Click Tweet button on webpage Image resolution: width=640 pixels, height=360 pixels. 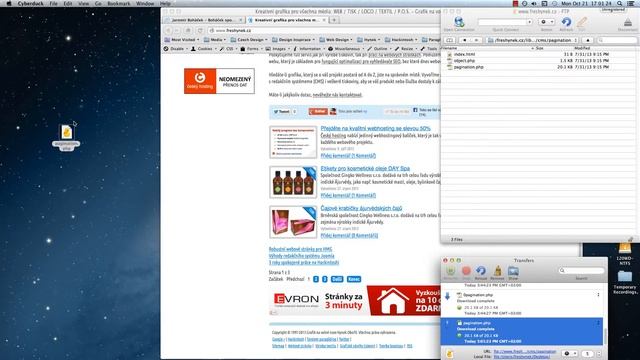point(282,111)
